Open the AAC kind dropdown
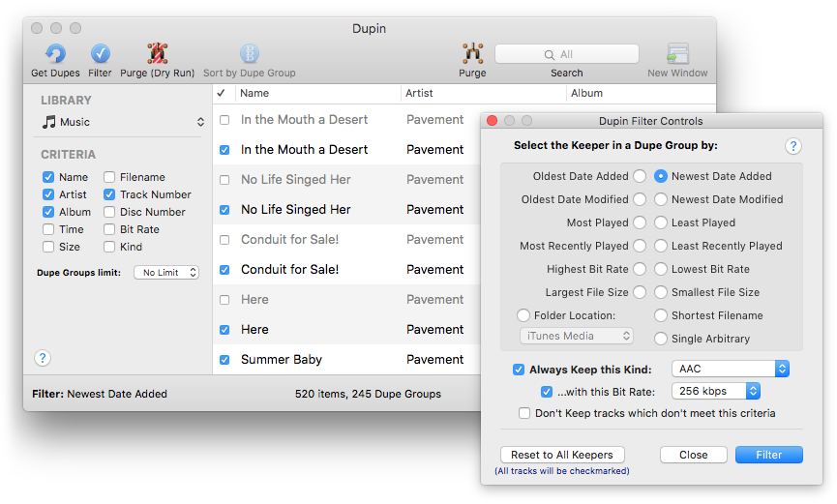This screenshot has height=504, width=837. point(731,369)
